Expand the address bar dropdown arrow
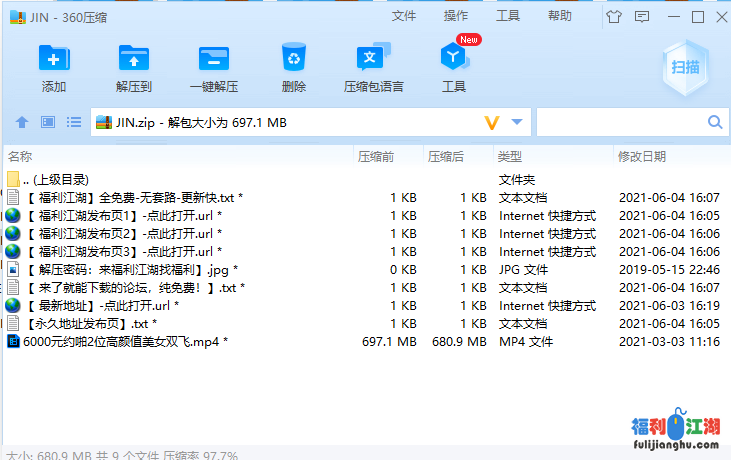The height and width of the screenshot is (460, 731). (x=517, y=122)
